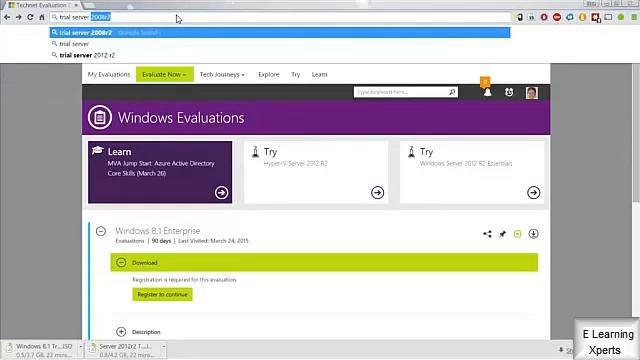
Task: Open dropdown arrow for Windows 8.1 ISO download
Action: pos(80,347)
